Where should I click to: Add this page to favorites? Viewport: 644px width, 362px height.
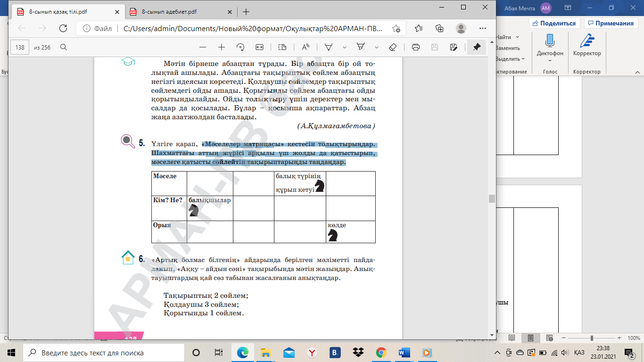[396, 28]
